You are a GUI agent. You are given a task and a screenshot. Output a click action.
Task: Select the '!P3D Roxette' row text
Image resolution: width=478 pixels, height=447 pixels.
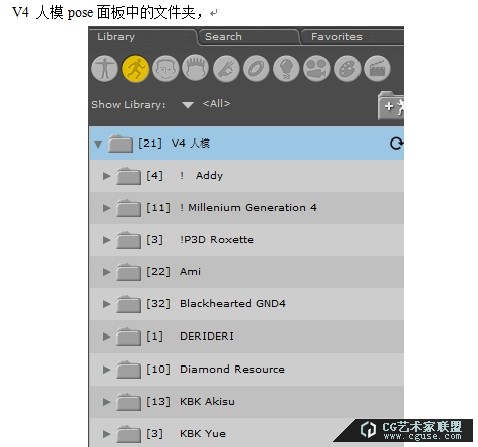(x=217, y=240)
